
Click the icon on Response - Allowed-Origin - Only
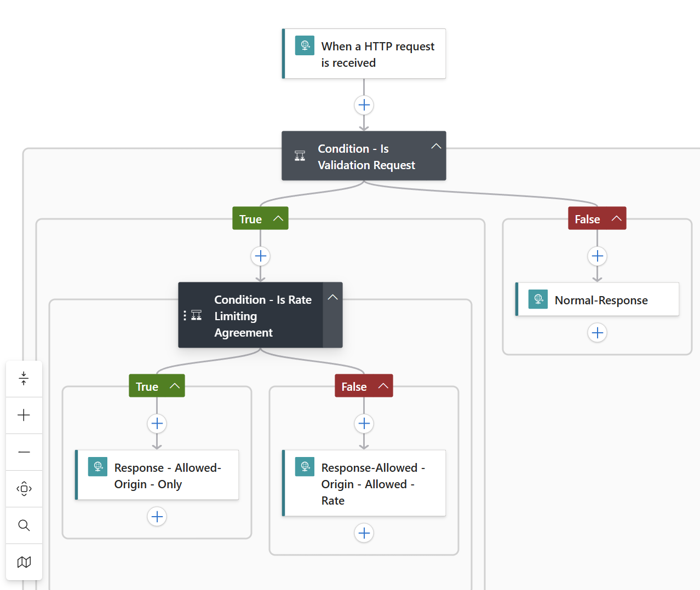(97, 467)
